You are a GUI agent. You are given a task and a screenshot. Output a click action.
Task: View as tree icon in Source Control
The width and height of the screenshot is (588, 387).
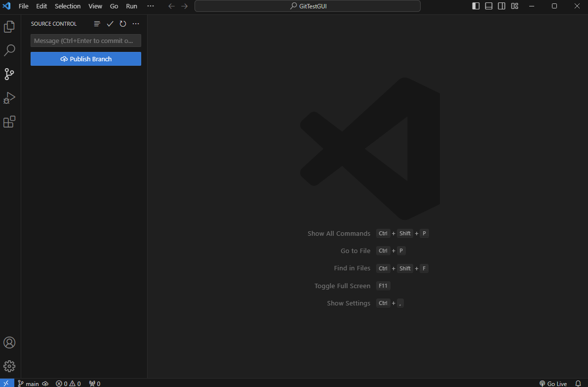[97, 24]
